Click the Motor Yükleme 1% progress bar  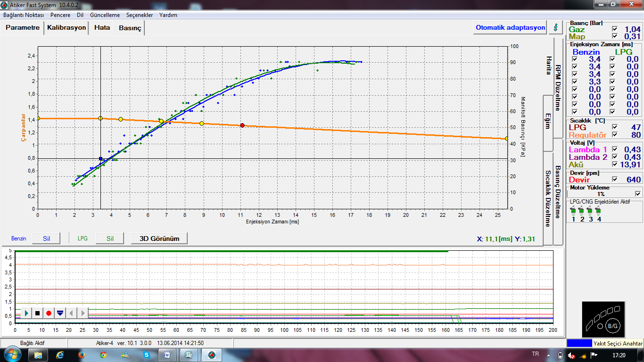pos(601,194)
